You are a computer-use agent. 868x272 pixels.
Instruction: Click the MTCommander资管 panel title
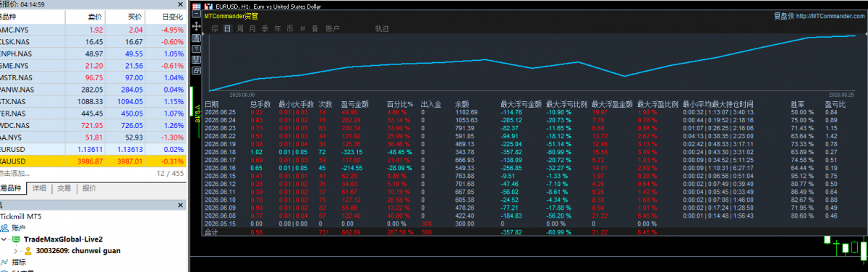pyautogui.click(x=231, y=16)
